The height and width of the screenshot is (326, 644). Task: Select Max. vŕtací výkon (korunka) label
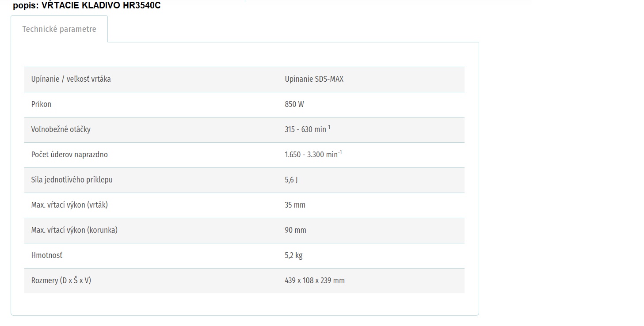[x=74, y=230]
